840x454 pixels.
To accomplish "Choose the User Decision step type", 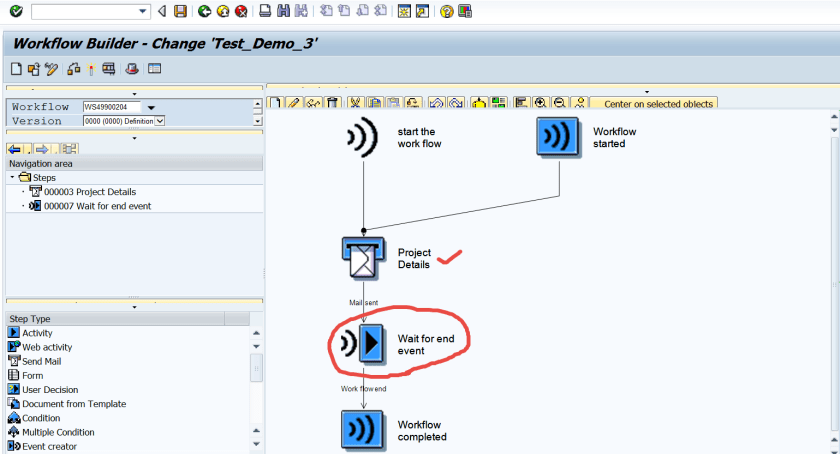I will coord(50,390).
